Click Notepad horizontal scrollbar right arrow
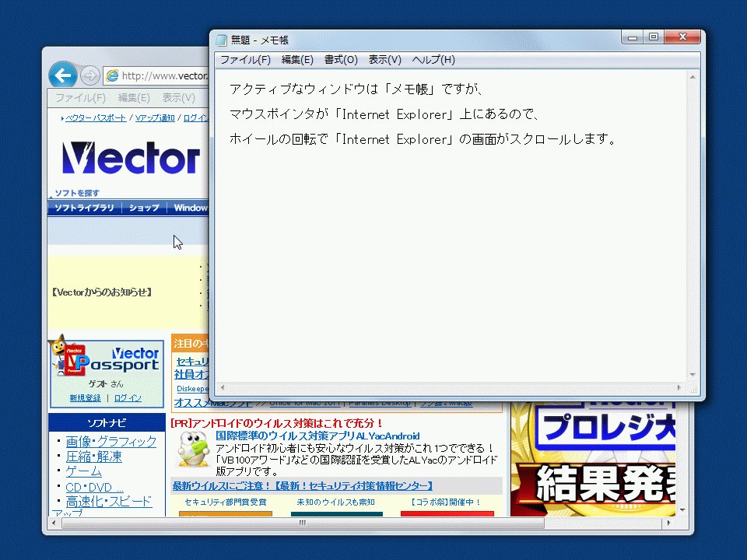The width and height of the screenshot is (747, 560). (x=679, y=387)
